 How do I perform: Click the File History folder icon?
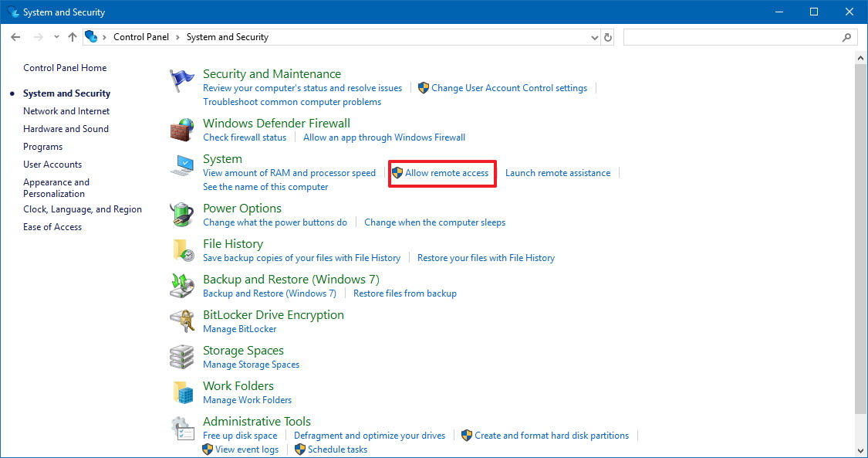coord(183,250)
